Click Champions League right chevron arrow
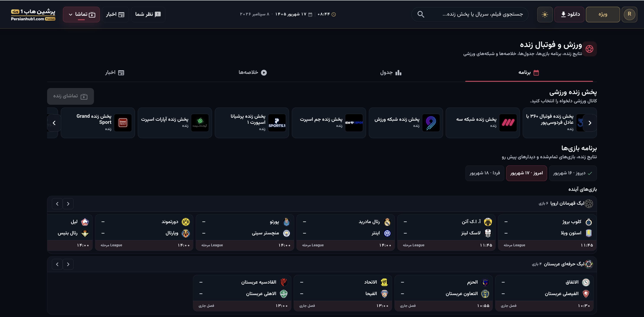Image resolution: width=644 pixels, height=317 pixels. (68, 204)
